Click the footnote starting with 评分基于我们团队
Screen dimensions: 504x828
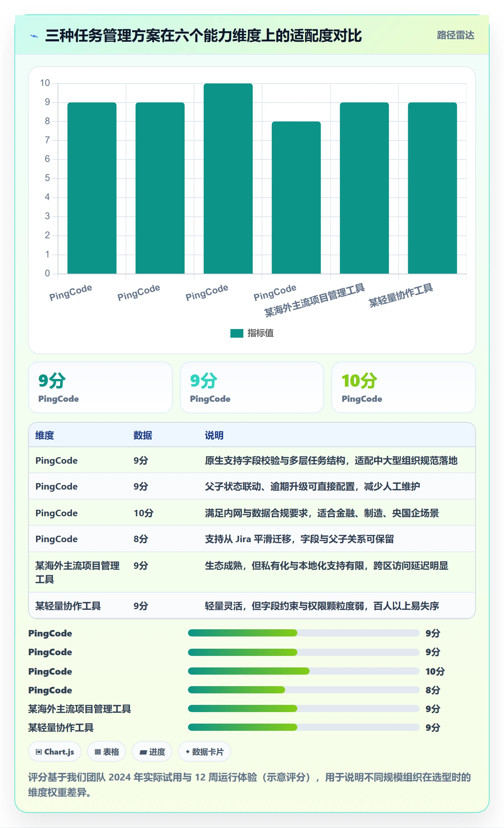pos(249,785)
